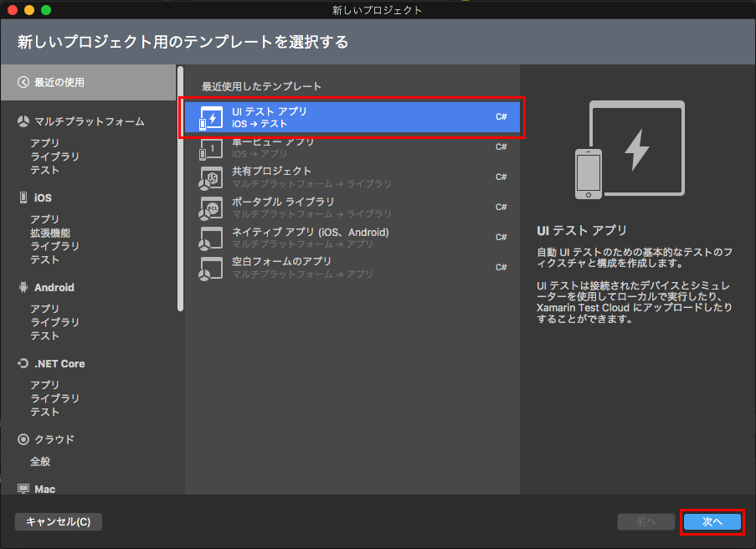Screen dimensions: 756x549
Task: Select ネイティブ アプリ (iOS、Android) template
Action: pyautogui.click(x=352, y=238)
